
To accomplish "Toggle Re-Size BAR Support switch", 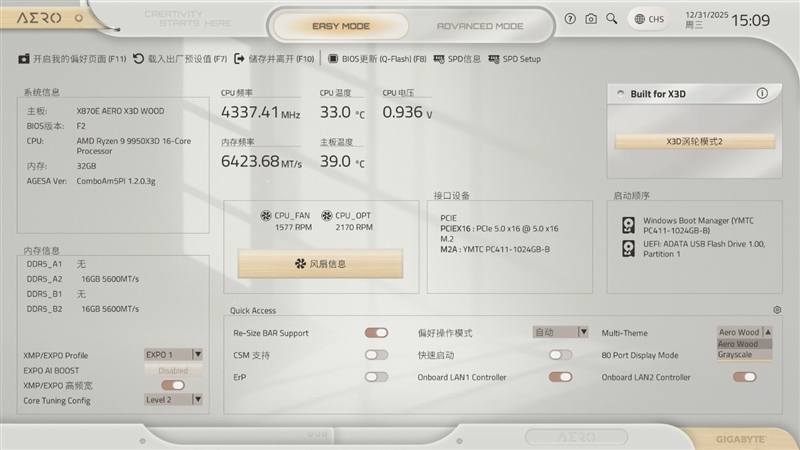I will 377,333.
